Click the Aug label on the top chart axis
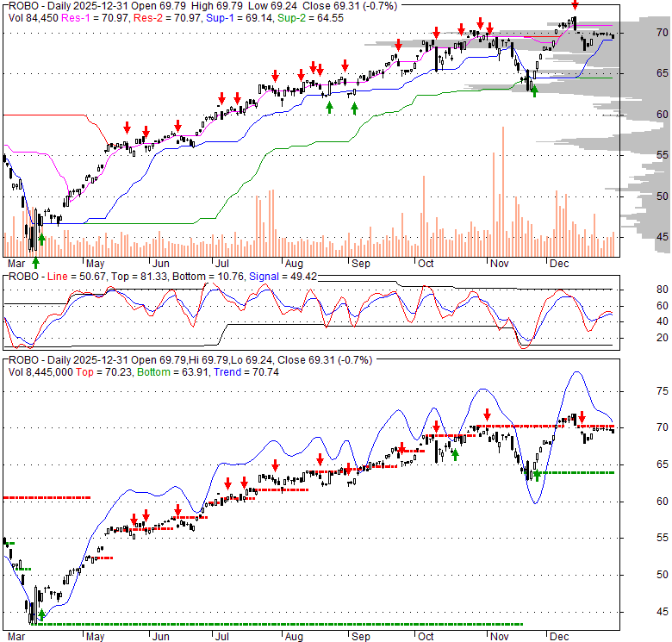 (x=294, y=264)
